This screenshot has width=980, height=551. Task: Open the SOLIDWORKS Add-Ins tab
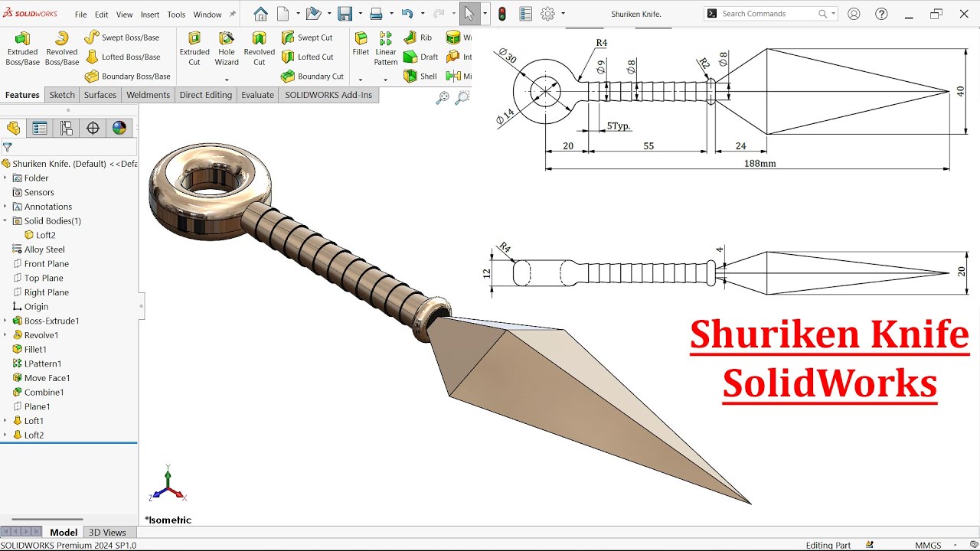click(x=328, y=95)
